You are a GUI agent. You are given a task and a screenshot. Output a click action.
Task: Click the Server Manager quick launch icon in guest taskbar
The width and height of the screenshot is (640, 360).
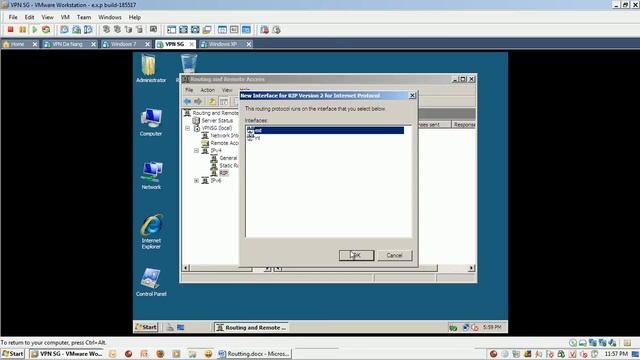point(170,327)
